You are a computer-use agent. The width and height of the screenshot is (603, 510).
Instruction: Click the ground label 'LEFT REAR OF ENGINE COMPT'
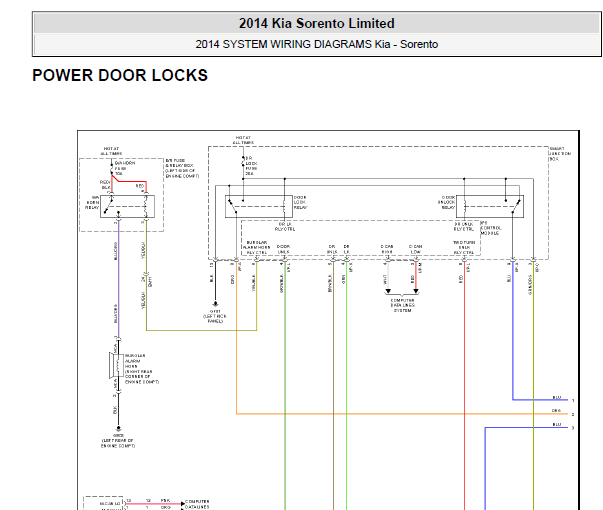pos(118,441)
